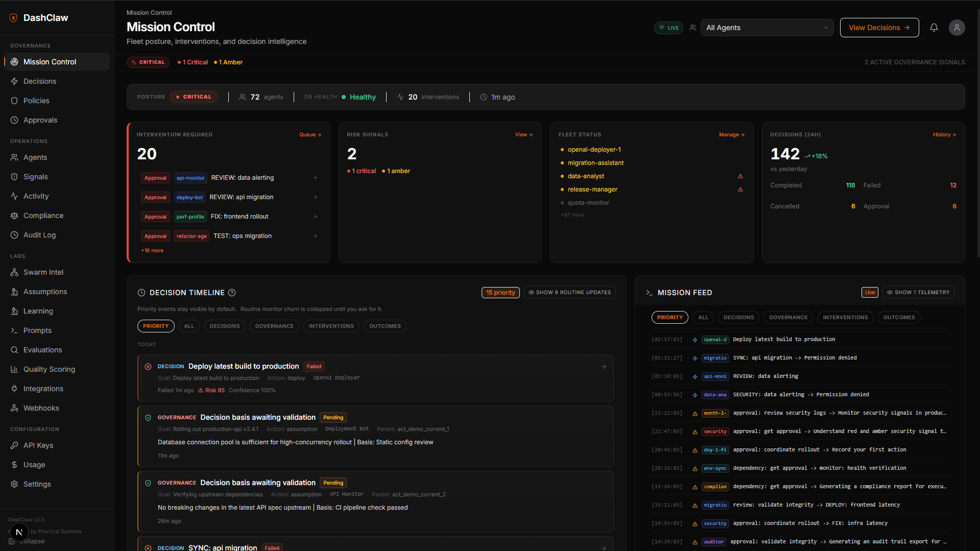Click the notification bell icon
The image size is (980, 551).
[x=934, y=28]
